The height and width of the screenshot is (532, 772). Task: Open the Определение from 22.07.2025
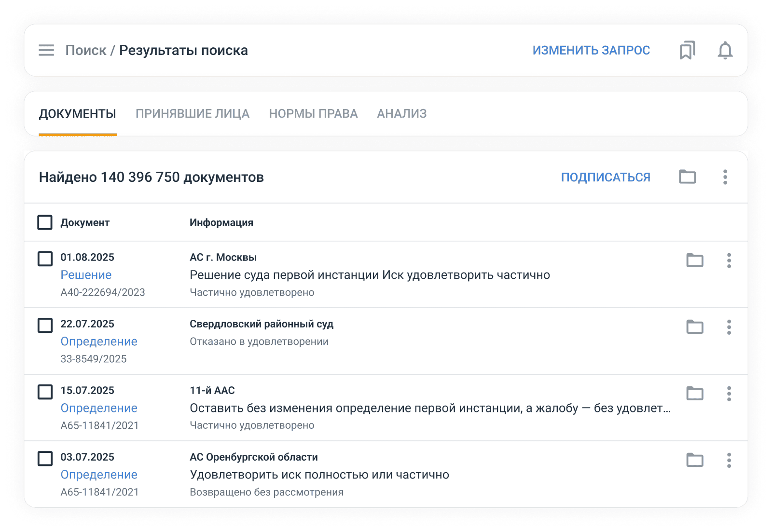tap(98, 341)
